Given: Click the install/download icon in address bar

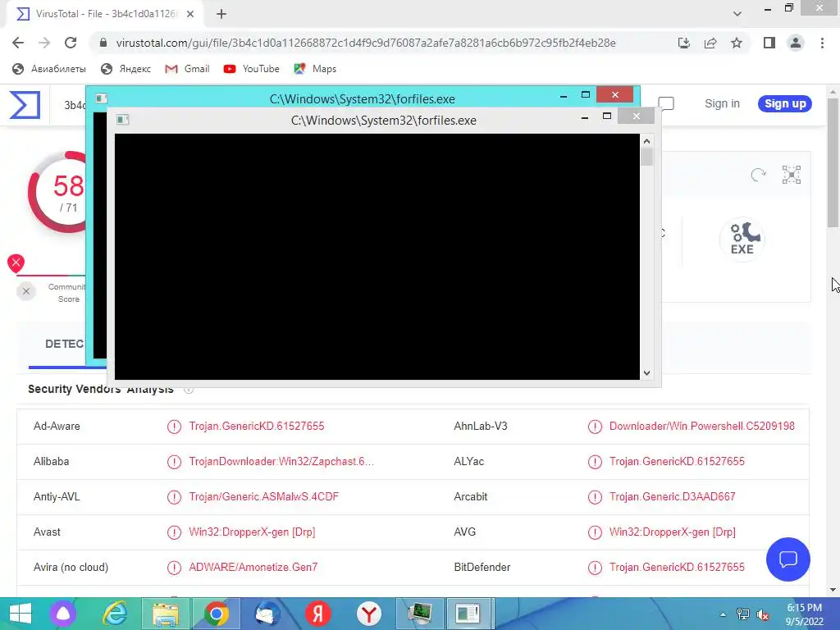Looking at the screenshot, I should click(x=684, y=43).
